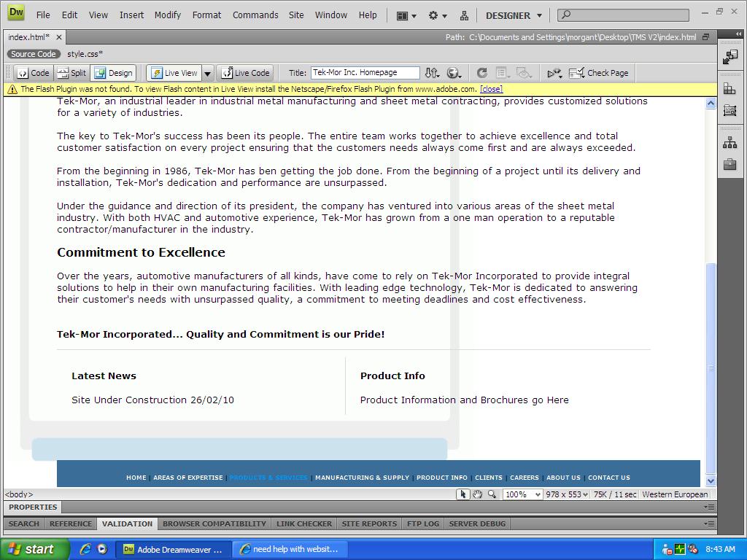This screenshot has width=747, height=560.
Task: Open the Live View options dropdown arrow
Action: (x=208, y=74)
